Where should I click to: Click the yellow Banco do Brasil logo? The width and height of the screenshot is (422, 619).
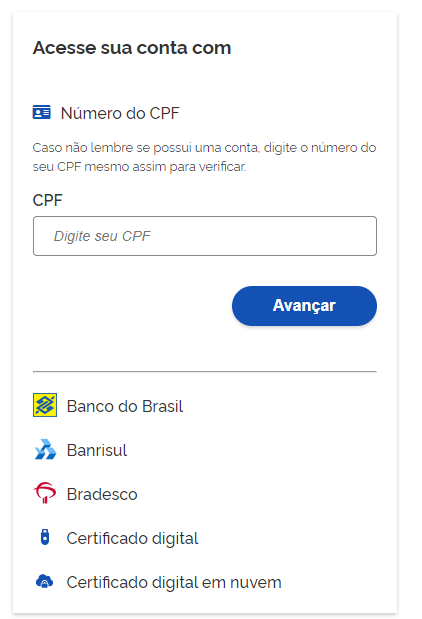point(45,405)
